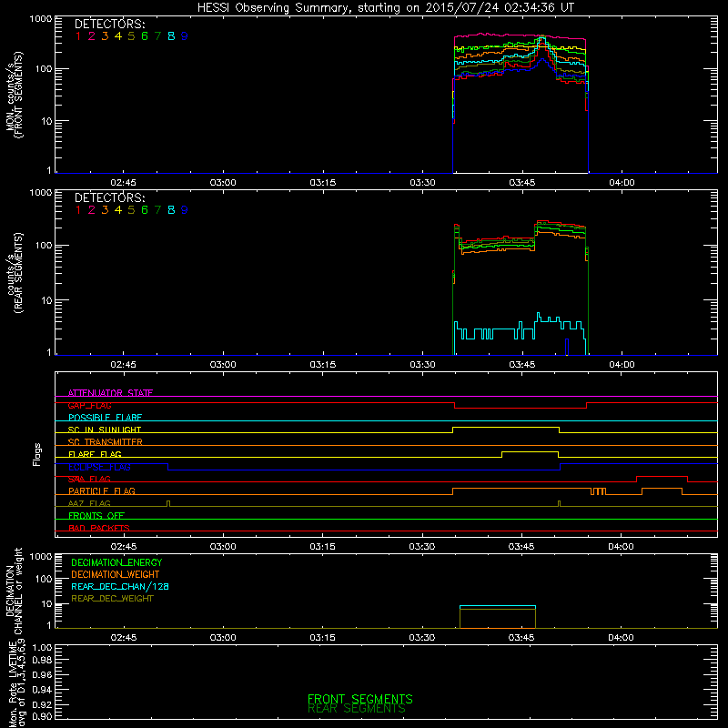
Task: Select detector 3 in front segments legend
Action: tap(105, 36)
